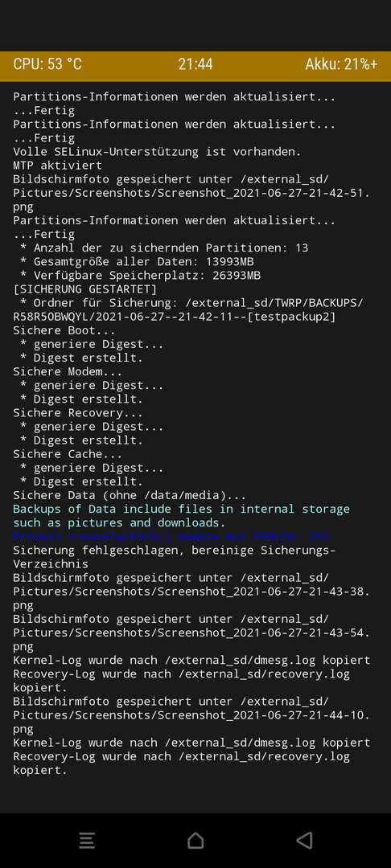Tap the Akku: 21%+ battery indicator
The width and height of the screenshot is (391, 868).
pos(341,64)
